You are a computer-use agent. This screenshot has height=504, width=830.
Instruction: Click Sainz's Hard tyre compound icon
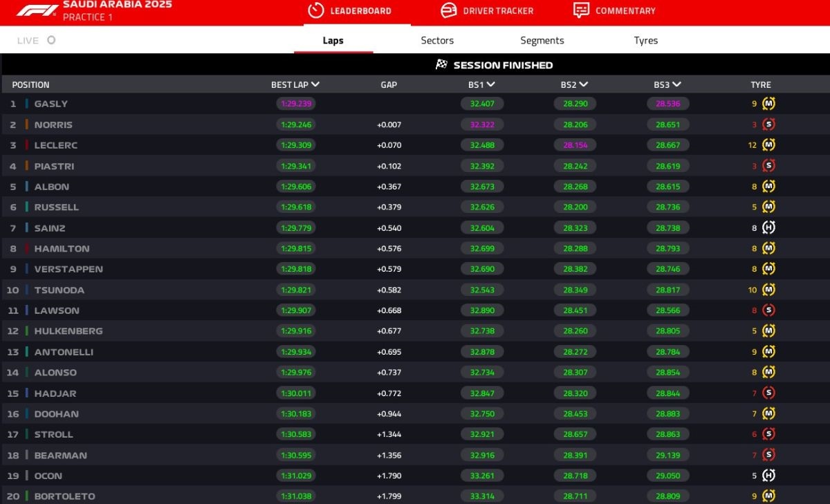tap(768, 227)
